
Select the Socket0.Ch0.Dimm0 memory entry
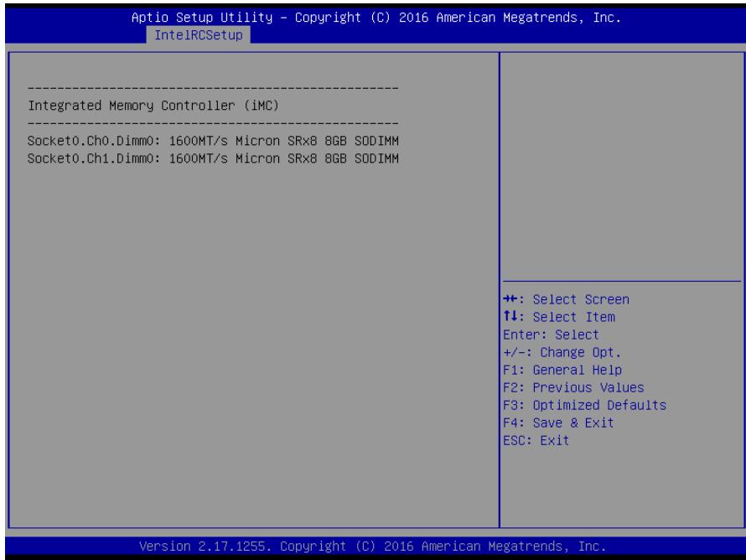[213, 141]
